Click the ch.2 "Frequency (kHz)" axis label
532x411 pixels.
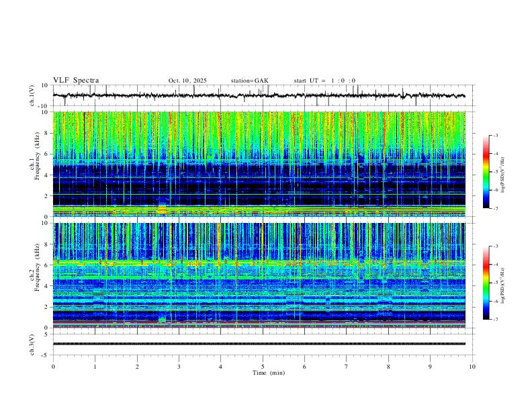click(38, 267)
